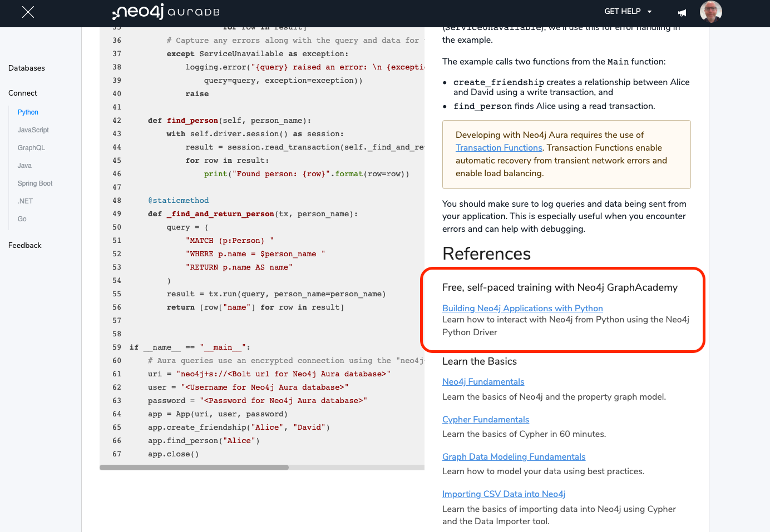770x532 pixels.
Task: Click the find_person bullet text
Action: 554,106
